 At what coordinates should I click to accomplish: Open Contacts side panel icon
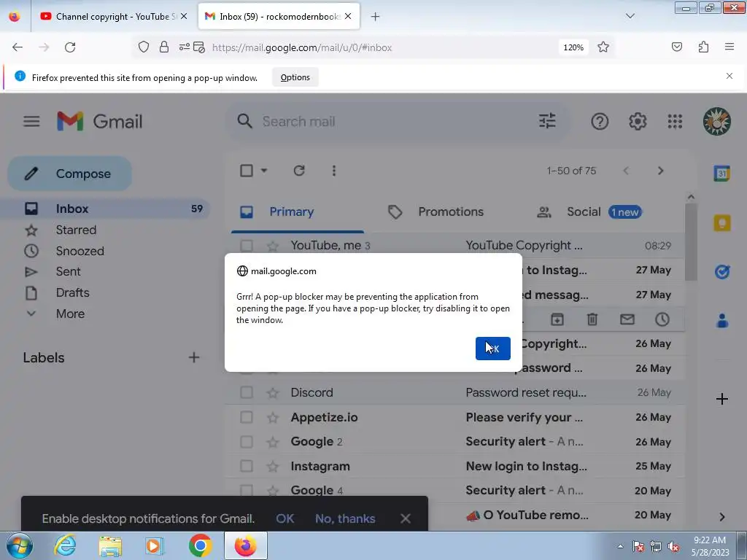click(722, 321)
